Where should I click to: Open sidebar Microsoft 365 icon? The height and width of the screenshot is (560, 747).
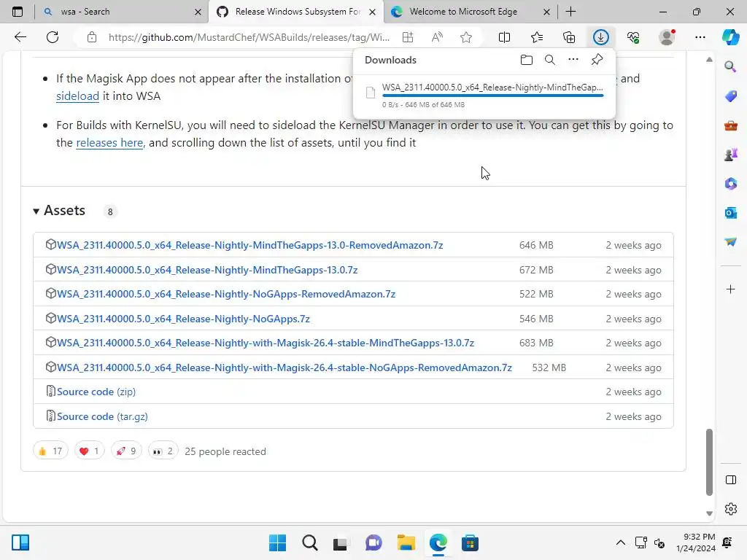coord(730,184)
